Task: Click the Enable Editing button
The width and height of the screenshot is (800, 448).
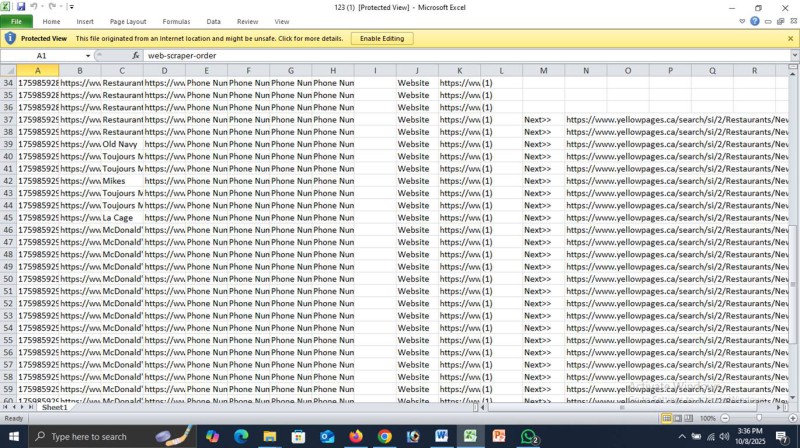Action: click(x=381, y=39)
